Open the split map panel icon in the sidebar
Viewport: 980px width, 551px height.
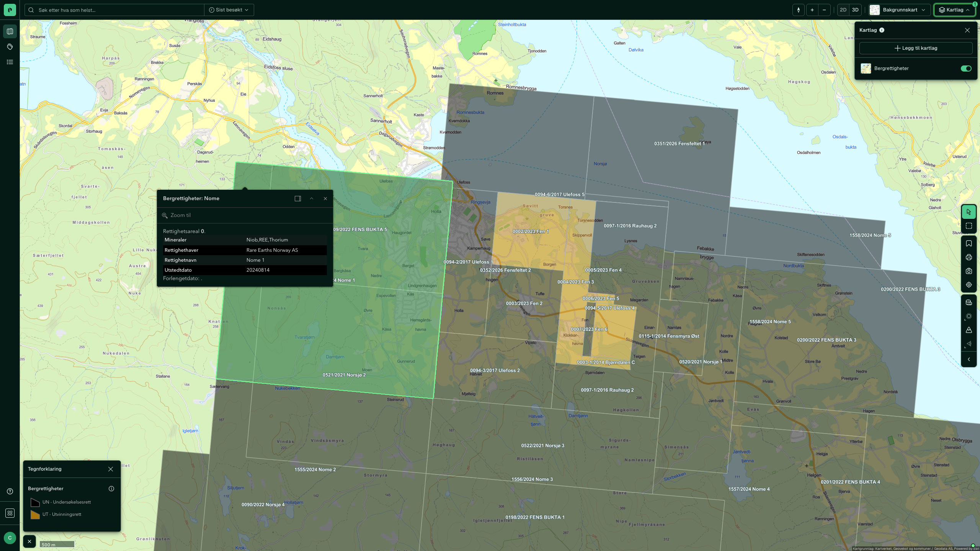10,31
